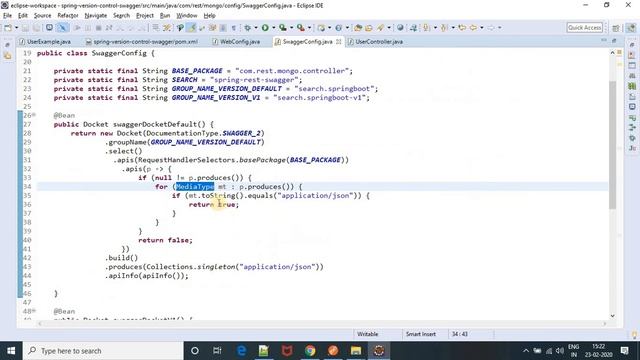Image resolution: width=640 pixels, height=360 pixels.
Task: Close the SwaggerConfig.java tab
Action: tap(339, 42)
